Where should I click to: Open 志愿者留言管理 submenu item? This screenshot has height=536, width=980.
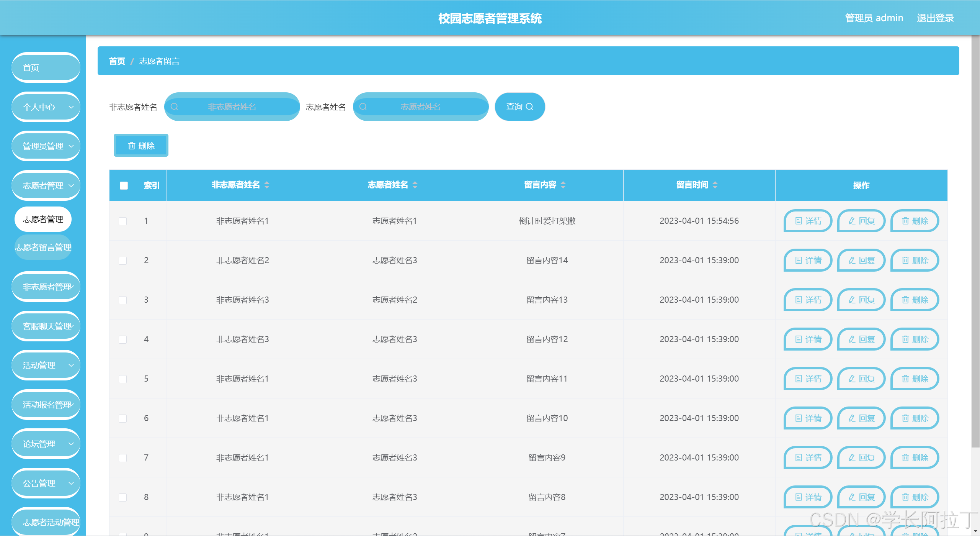(x=43, y=248)
